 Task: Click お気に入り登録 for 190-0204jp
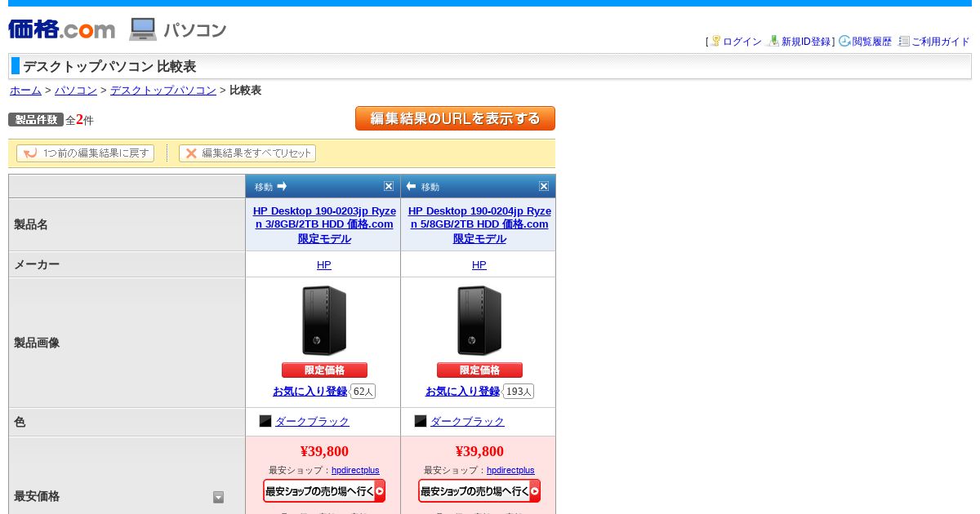tap(463, 392)
